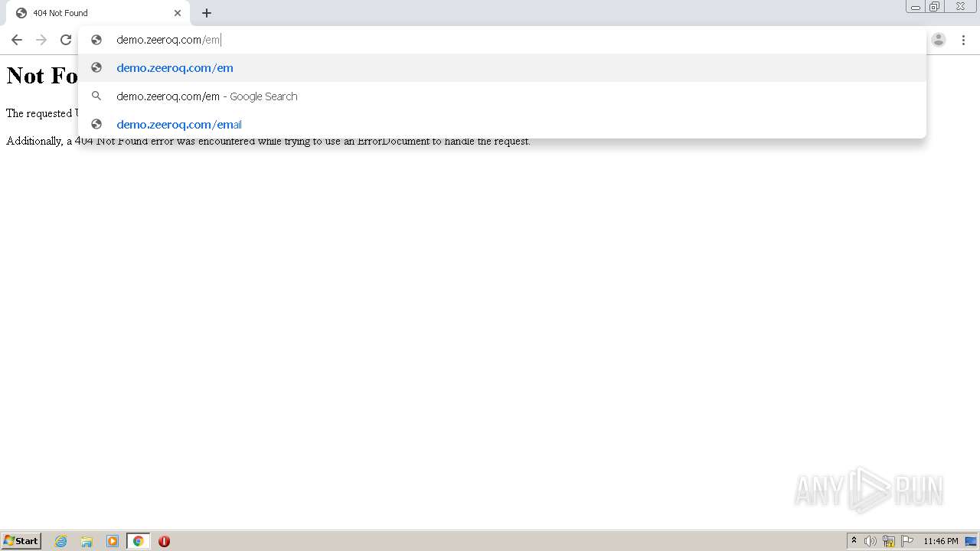Viewport: 980px width, 551px height.
Task: Open the network tray icon
Action: point(888,541)
